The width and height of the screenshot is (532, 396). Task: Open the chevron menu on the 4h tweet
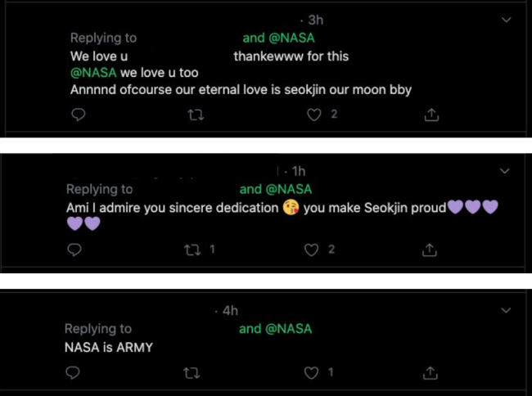tap(506, 311)
